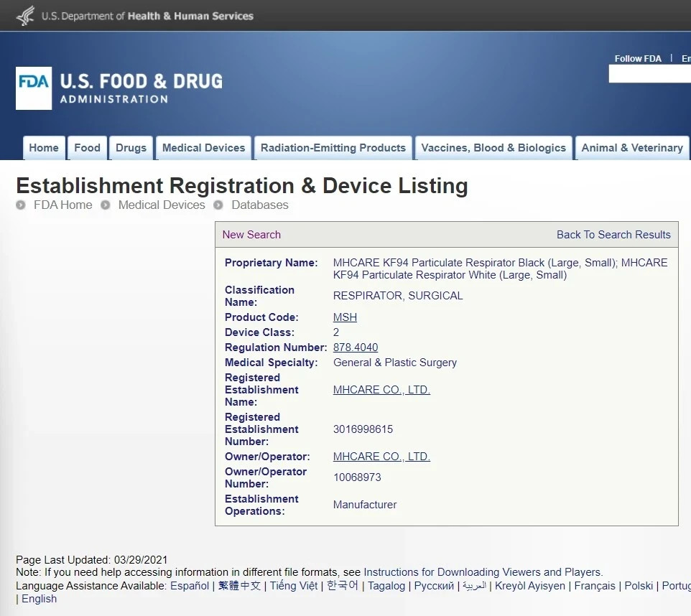
Task: Select English language assistance
Action: (x=40, y=599)
